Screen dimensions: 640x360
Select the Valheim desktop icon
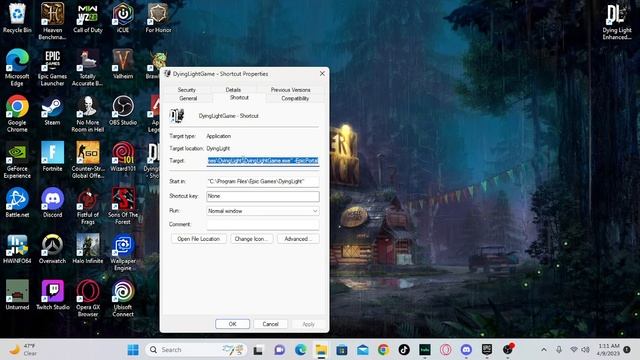(123, 64)
